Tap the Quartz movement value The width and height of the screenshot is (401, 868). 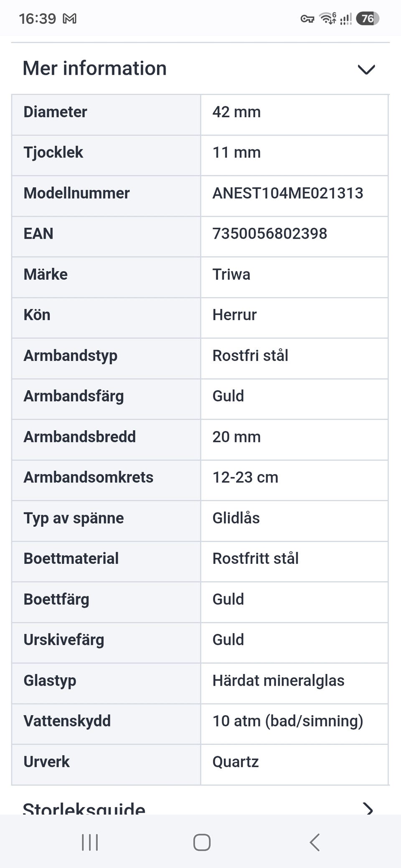tap(236, 762)
